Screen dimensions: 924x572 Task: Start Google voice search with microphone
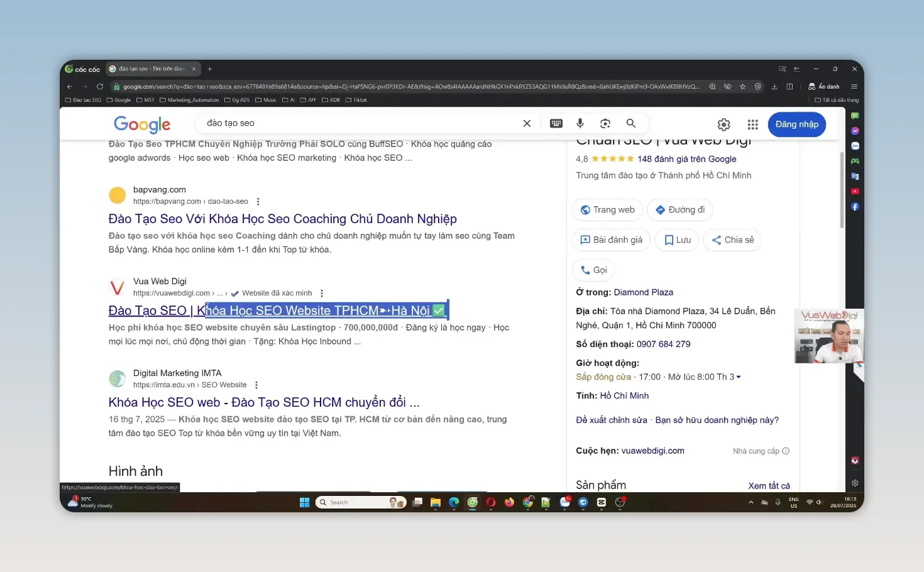(580, 123)
